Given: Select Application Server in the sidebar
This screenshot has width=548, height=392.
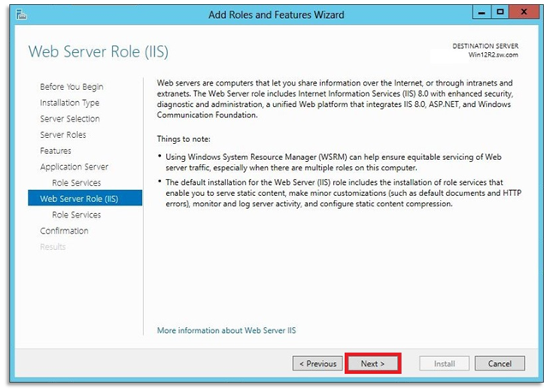Looking at the screenshot, I should click(74, 167).
